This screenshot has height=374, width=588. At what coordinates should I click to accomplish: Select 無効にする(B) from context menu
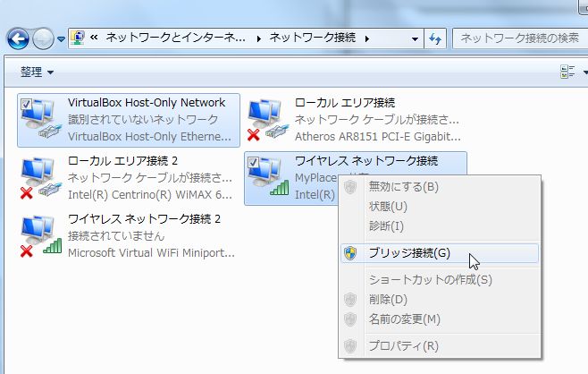point(403,187)
